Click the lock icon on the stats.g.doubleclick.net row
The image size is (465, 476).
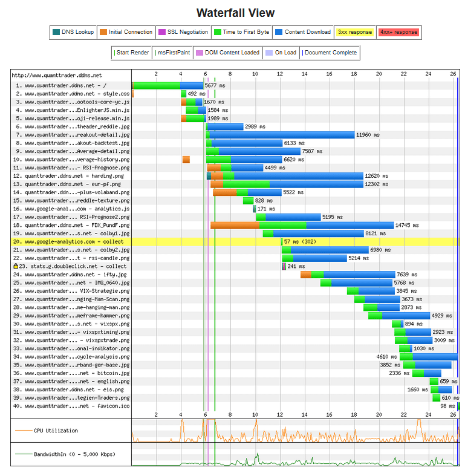coord(16,266)
